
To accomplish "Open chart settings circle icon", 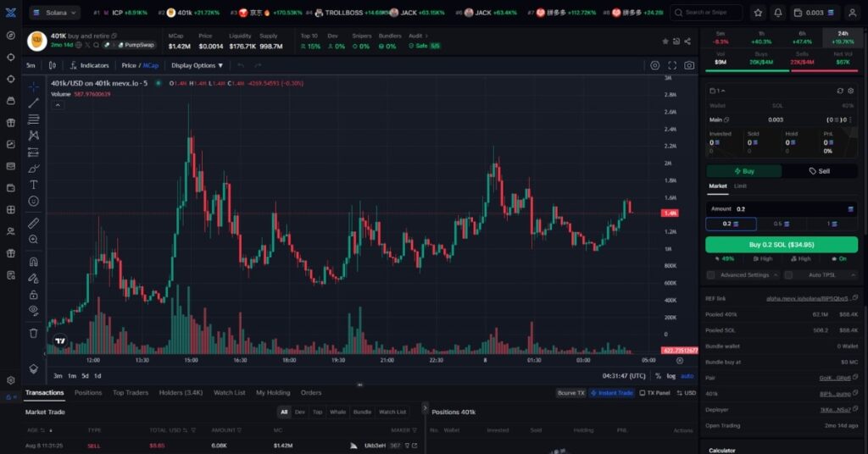I will click(x=655, y=65).
